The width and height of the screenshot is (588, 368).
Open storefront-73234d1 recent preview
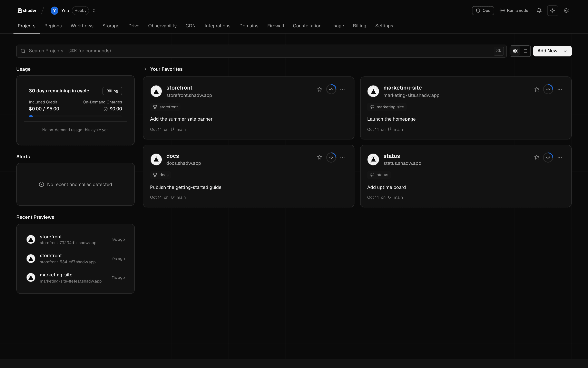point(75,239)
